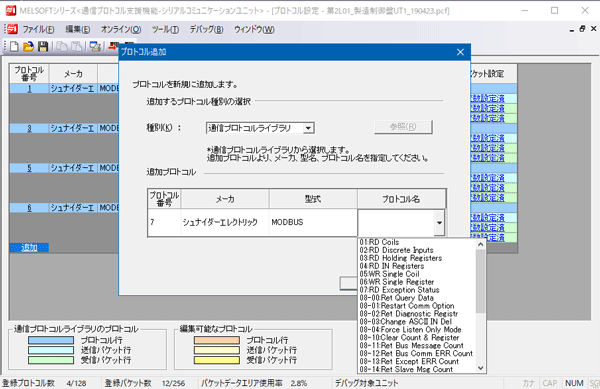The width and height of the screenshot is (600, 389).
Task: Click the 型式 column header
Action: [x=313, y=199]
